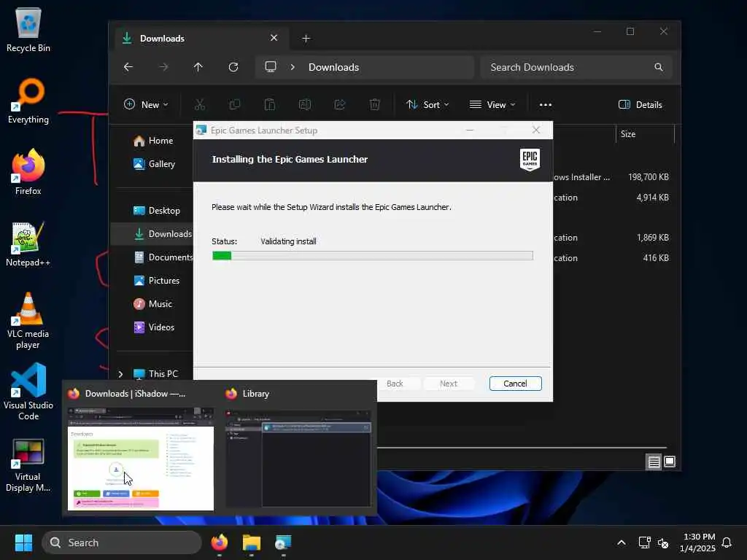Click the Copy icon in Explorer toolbar

234,104
